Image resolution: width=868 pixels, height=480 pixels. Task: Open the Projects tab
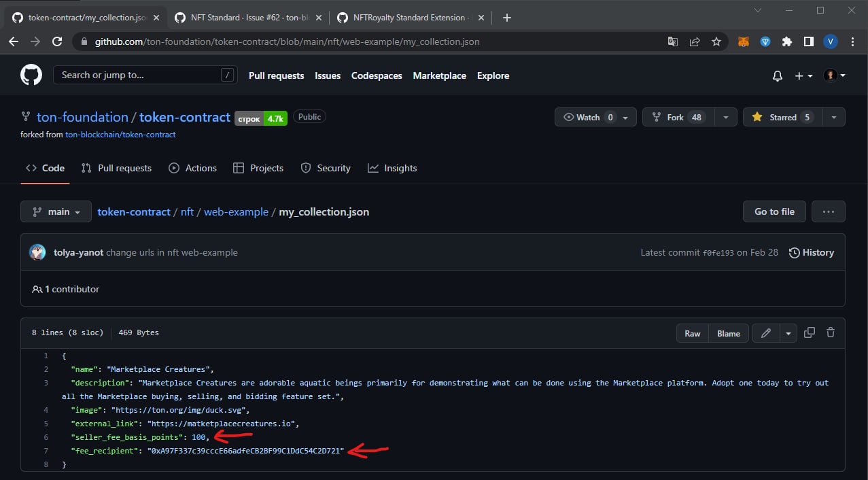click(258, 168)
